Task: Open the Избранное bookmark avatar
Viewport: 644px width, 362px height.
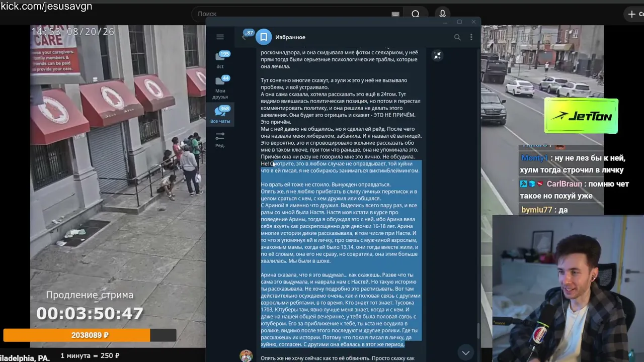Action: point(264,37)
